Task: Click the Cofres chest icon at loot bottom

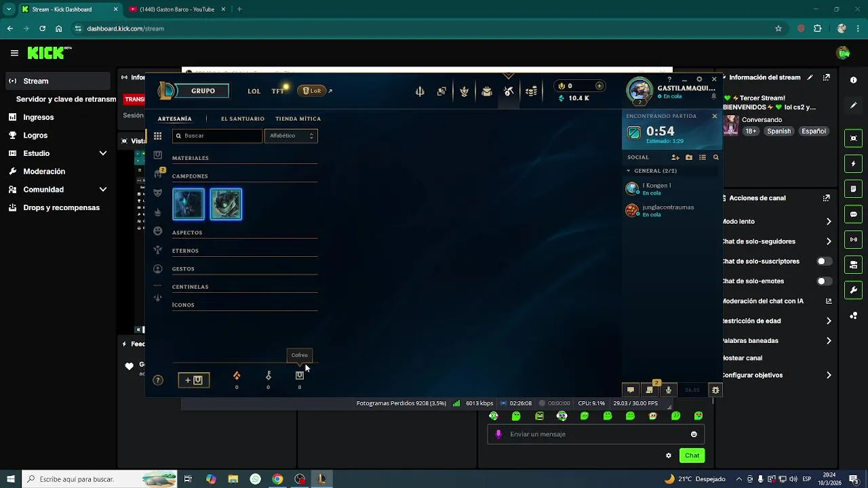Action: (x=300, y=375)
